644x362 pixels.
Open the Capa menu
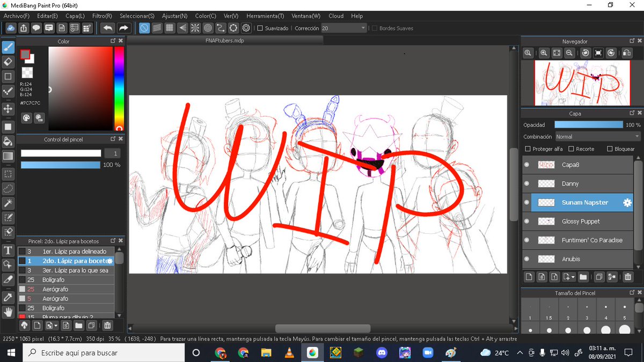[x=75, y=16]
